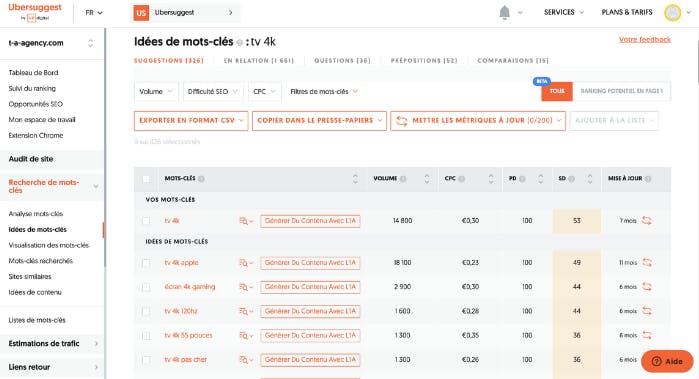The width and height of the screenshot is (699, 379).
Task: Click info icon beside Idées de mots-clés title
Action: coord(239,43)
